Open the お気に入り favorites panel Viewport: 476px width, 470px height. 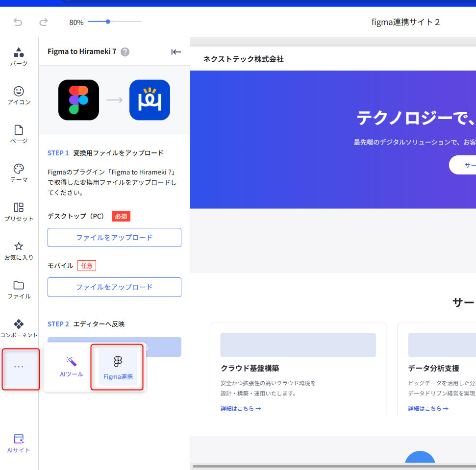(19, 250)
